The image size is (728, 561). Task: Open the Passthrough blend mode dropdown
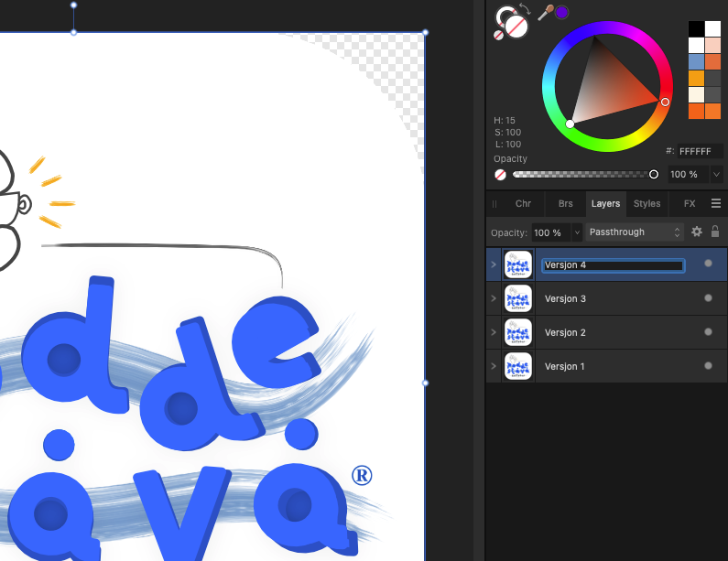(635, 232)
